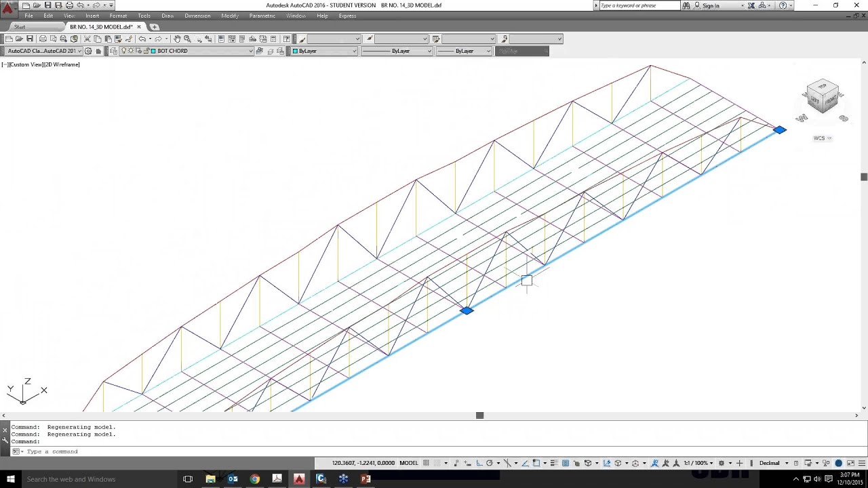This screenshot has height=488, width=868.
Task: Open the Layer Properties Manager icon
Action: point(113,51)
